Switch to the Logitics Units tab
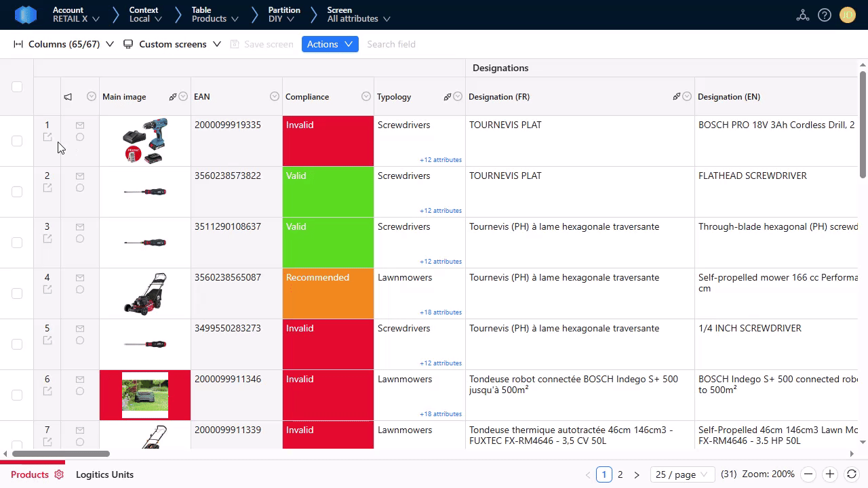868x488 pixels. point(104,474)
